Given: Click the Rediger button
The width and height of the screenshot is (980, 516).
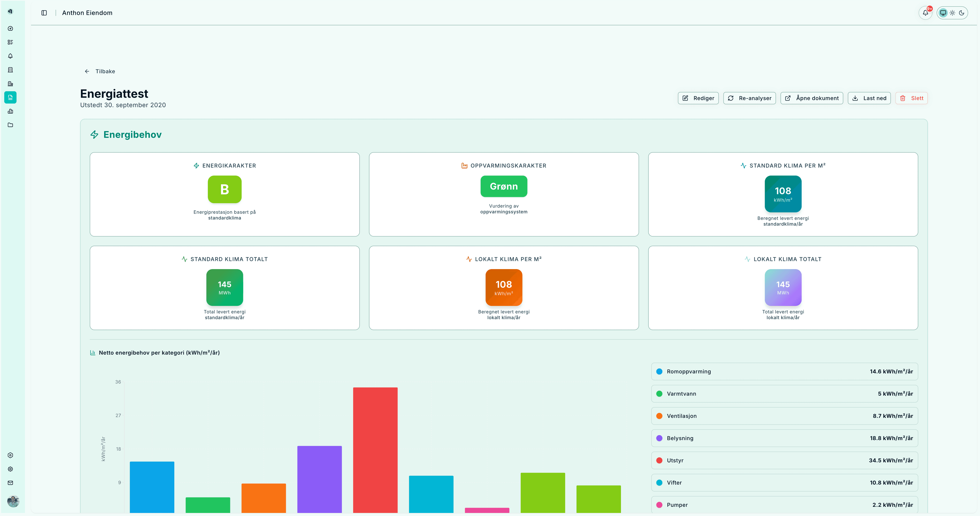Looking at the screenshot, I should tap(698, 98).
